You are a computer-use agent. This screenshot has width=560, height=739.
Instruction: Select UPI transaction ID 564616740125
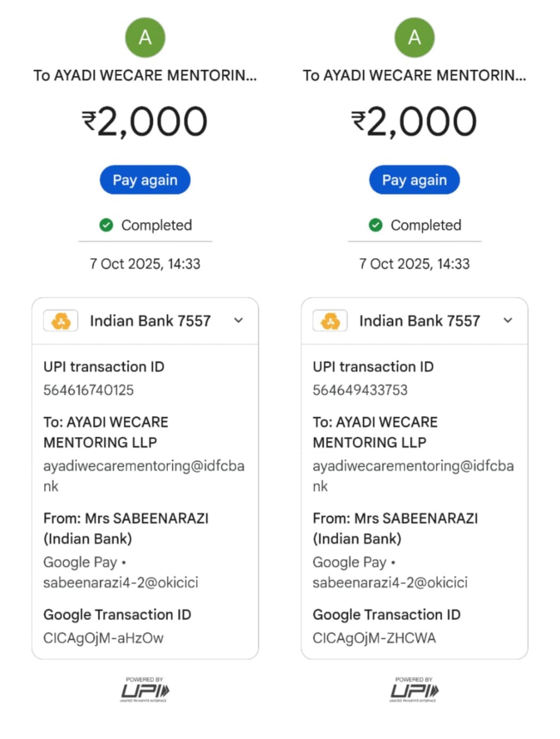coord(89,390)
